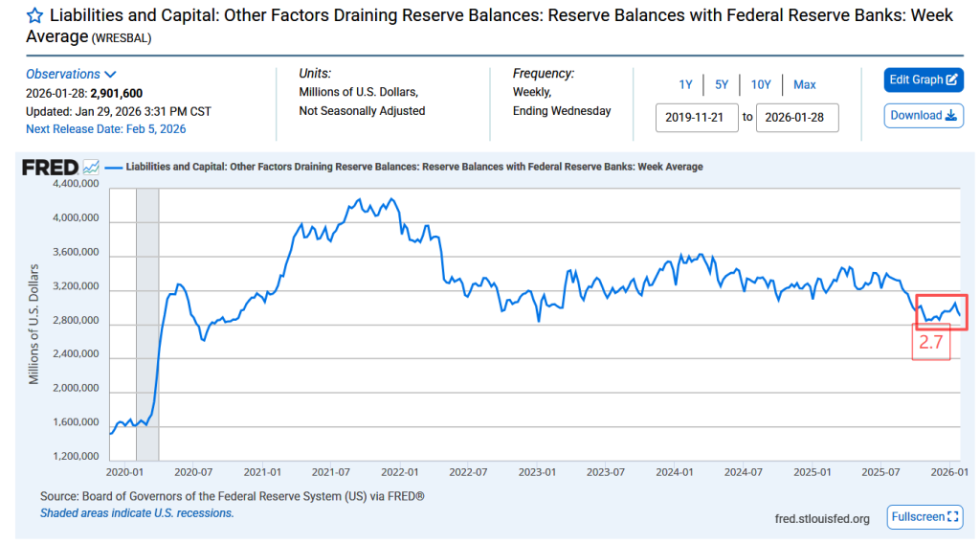
Task: Click the shaded areas U.S. recessions note
Action: [x=137, y=513]
